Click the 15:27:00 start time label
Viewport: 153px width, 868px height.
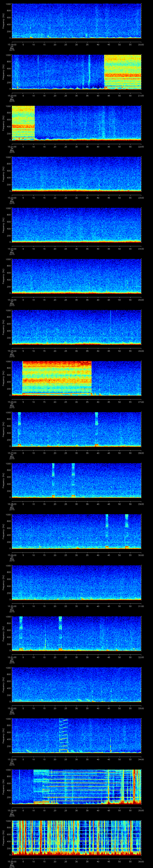tap(12, 453)
